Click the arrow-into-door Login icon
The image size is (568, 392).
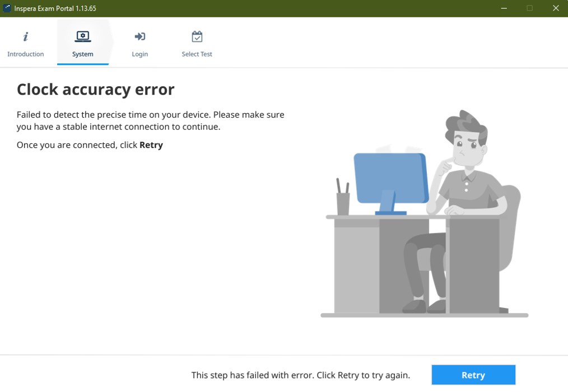tap(139, 36)
